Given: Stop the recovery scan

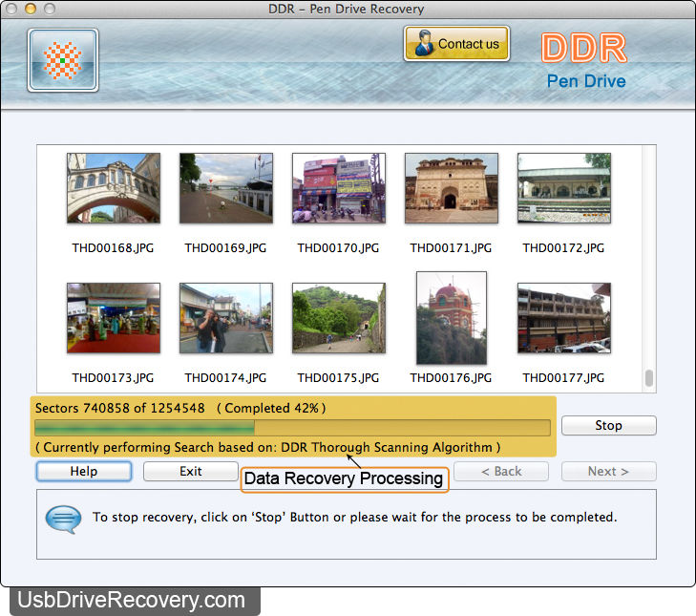Looking at the screenshot, I should pyautogui.click(x=608, y=426).
